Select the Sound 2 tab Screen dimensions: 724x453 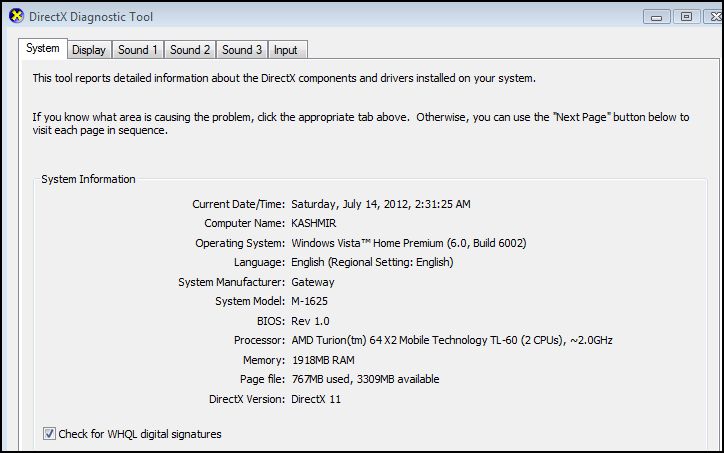[x=189, y=50]
